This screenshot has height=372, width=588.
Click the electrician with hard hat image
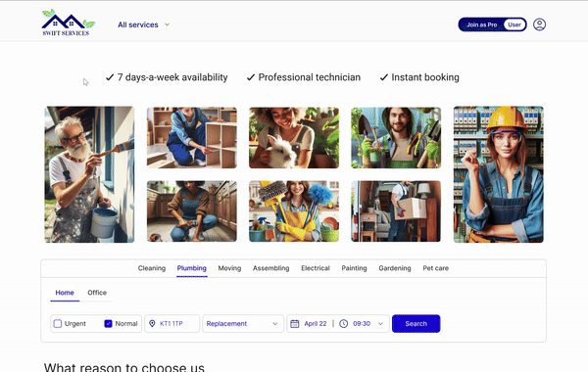coord(499,174)
